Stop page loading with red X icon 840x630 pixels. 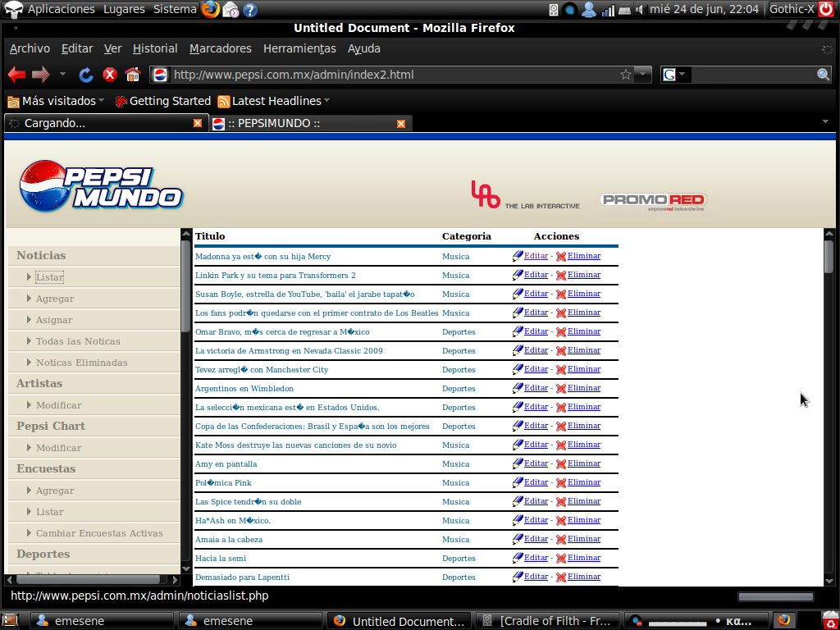[x=110, y=75]
